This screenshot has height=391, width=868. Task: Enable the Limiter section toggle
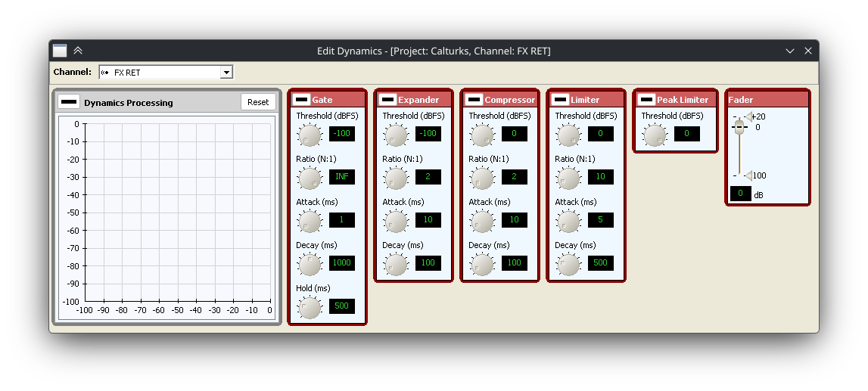(560, 100)
